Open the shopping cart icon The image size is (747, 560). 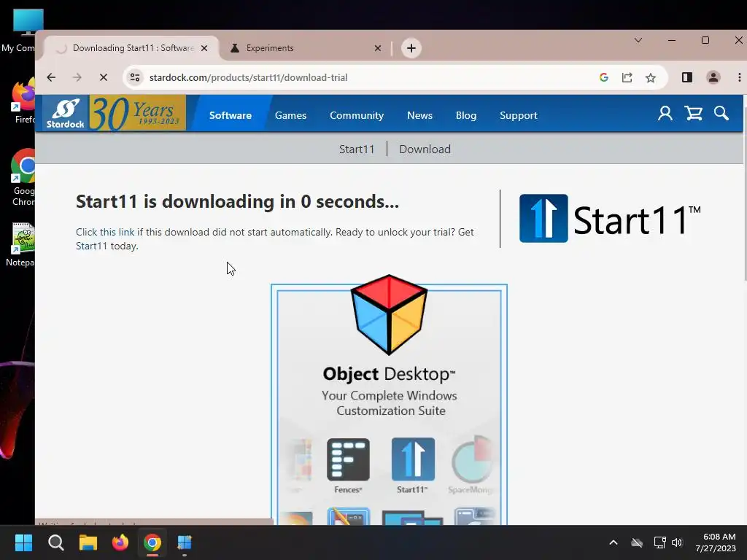(694, 113)
